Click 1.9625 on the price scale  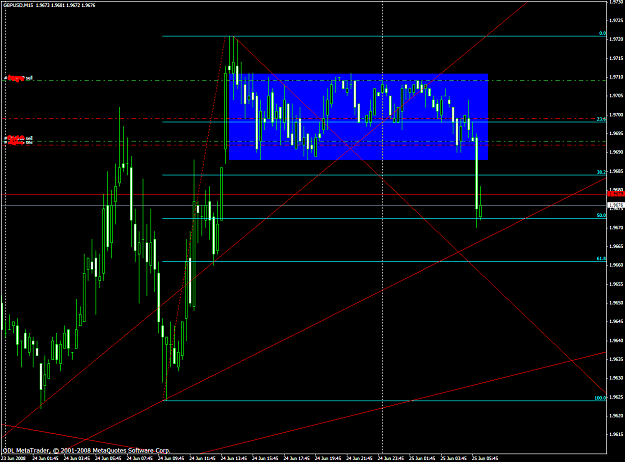617,397
